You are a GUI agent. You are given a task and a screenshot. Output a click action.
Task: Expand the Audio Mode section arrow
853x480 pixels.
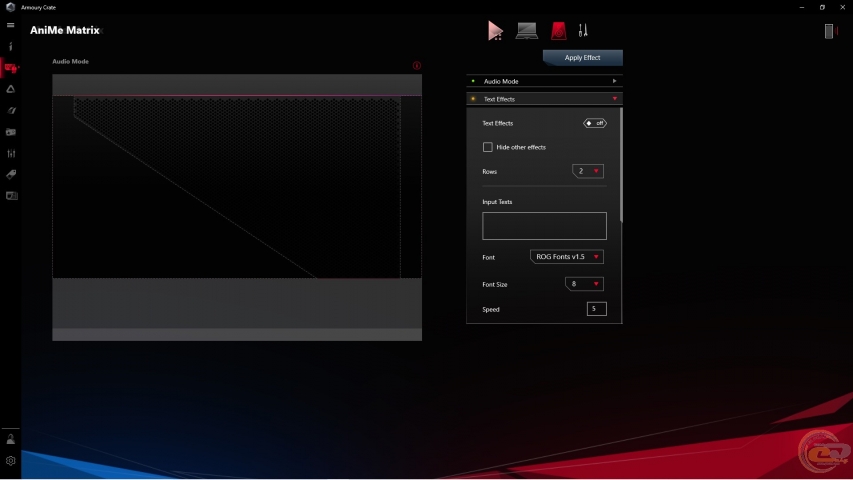615,81
